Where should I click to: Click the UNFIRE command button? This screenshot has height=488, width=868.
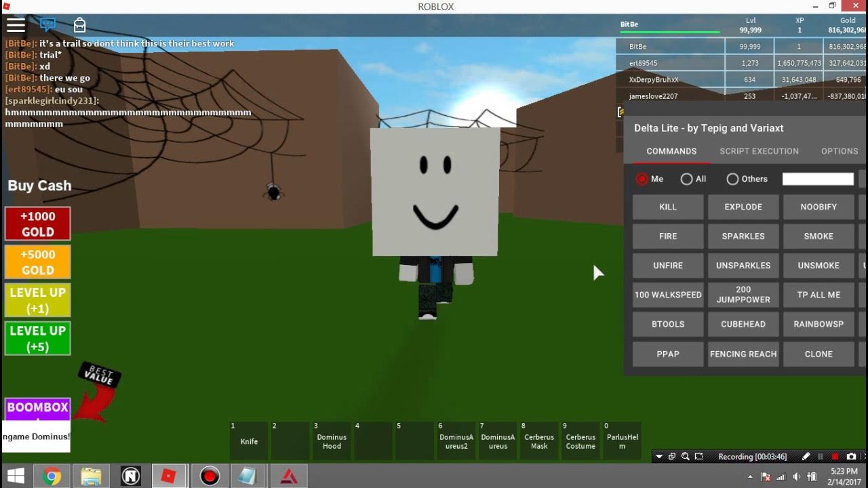tap(668, 266)
